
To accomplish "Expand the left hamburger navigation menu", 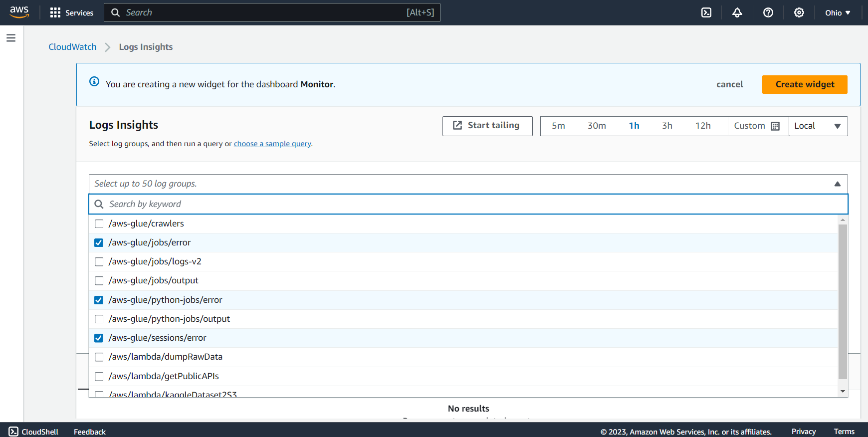I will pyautogui.click(x=11, y=38).
